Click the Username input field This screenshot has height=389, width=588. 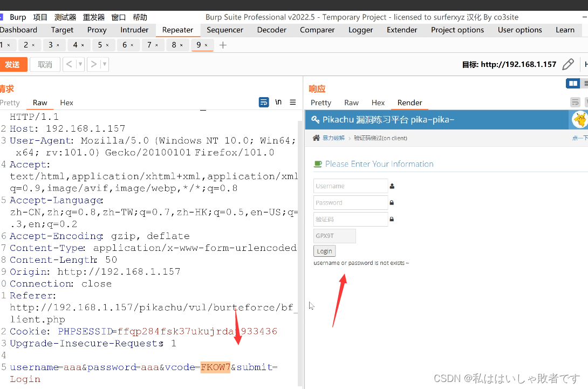pos(351,186)
